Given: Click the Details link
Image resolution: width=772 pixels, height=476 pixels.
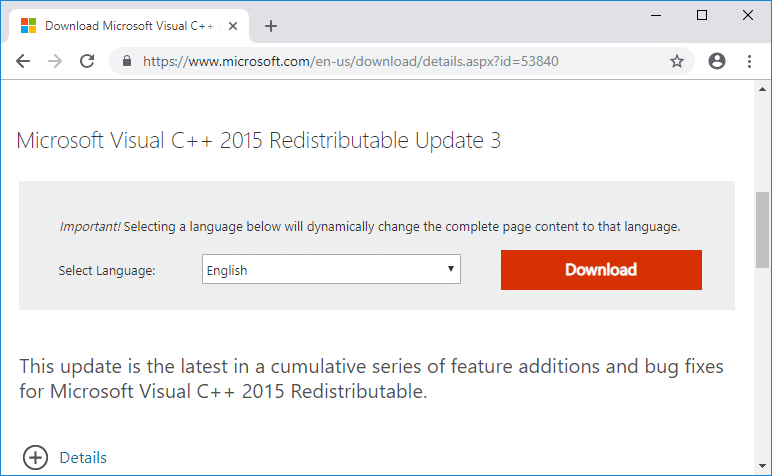Looking at the screenshot, I should [x=83, y=458].
